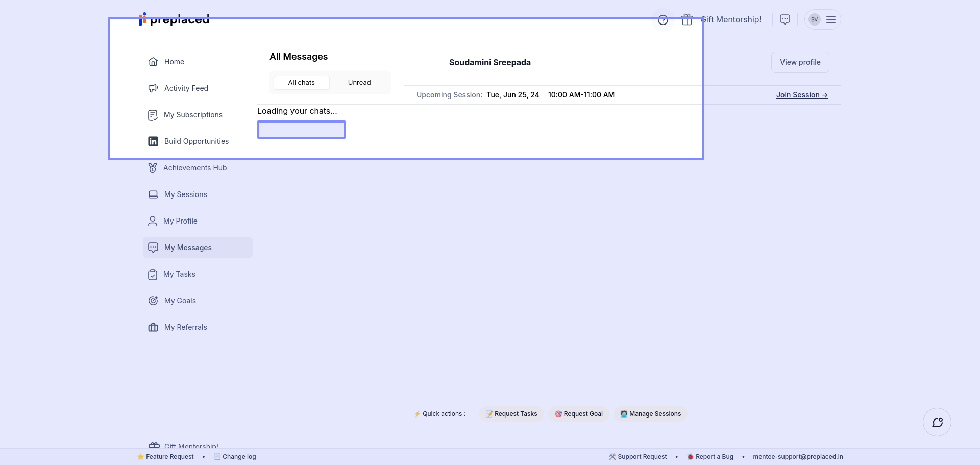
Task: Click the gift box icon in header
Action: (687, 20)
